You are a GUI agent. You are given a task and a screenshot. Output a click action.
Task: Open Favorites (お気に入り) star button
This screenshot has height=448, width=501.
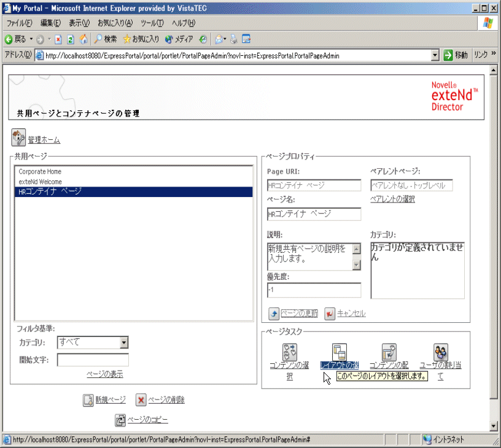pos(141,39)
